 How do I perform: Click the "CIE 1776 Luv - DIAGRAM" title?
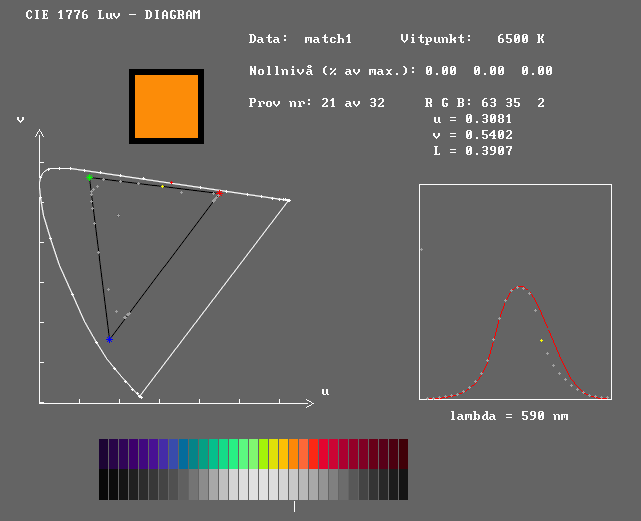tap(113, 15)
